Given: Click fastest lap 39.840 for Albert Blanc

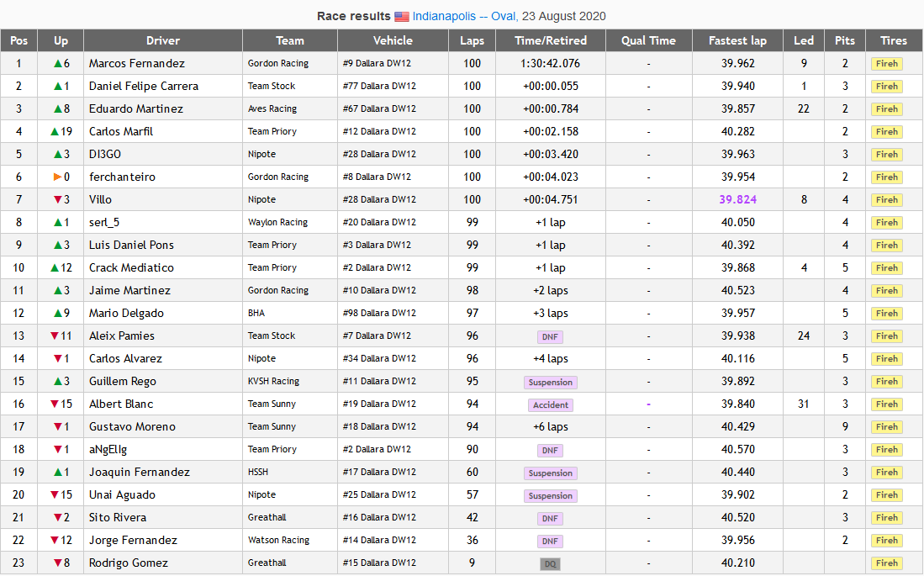Looking at the screenshot, I should tap(738, 404).
